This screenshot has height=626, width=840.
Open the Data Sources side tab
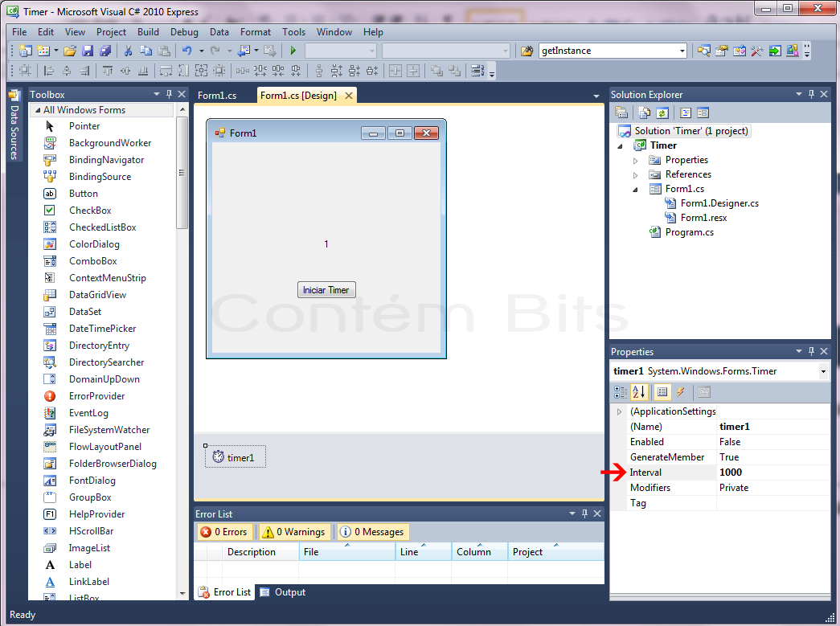[14, 125]
